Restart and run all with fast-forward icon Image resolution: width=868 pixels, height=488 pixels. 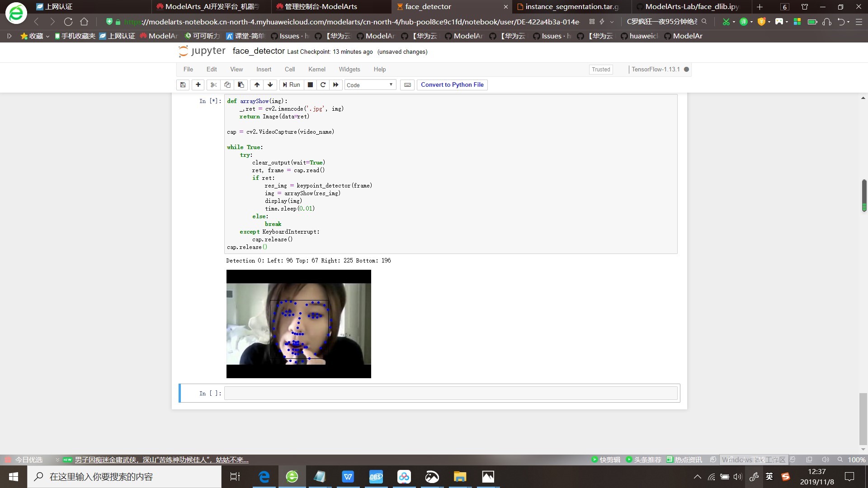(x=335, y=84)
